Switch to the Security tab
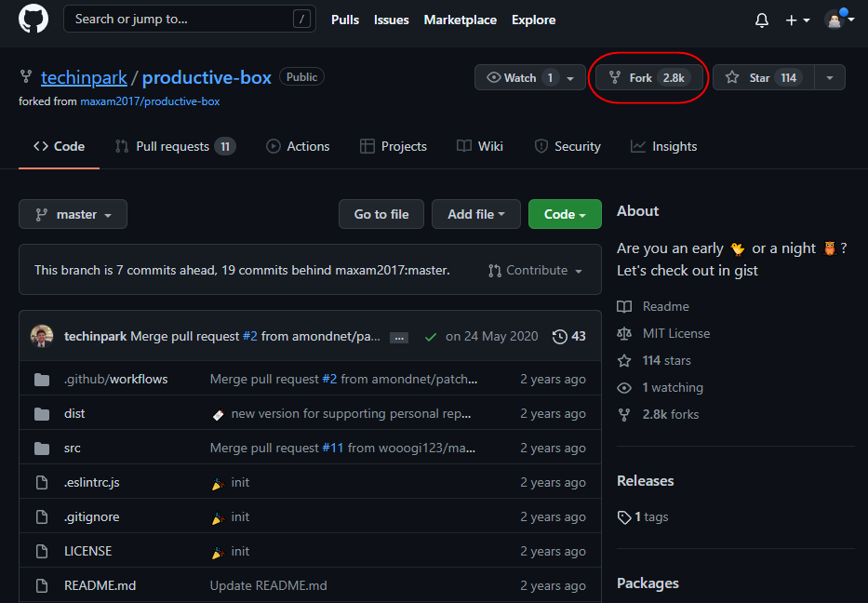 coord(568,147)
